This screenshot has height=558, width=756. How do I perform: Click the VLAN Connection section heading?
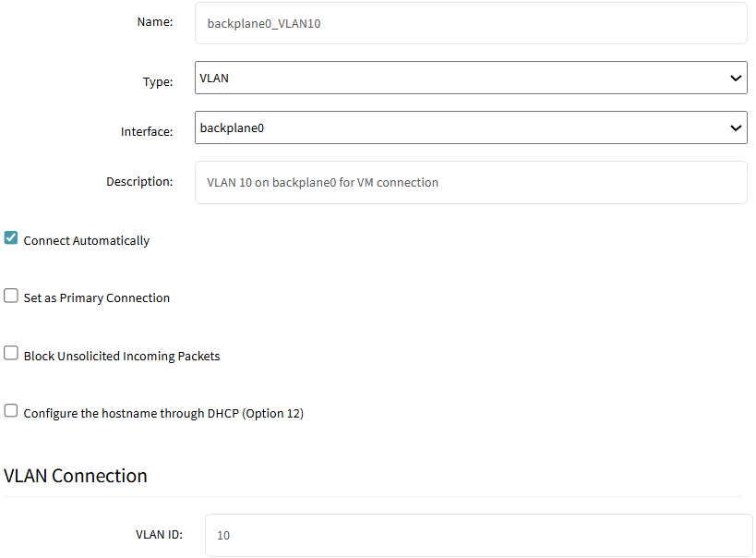75,476
